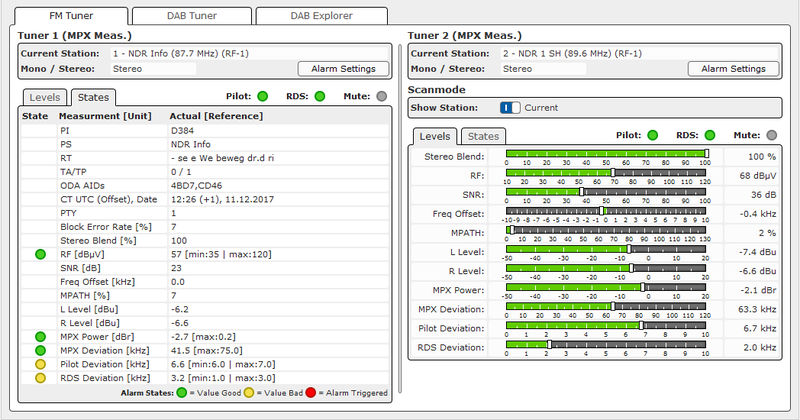Click the Measurment [Unit] column header
The height and width of the screenshot is (420, 800).
[x=105, y=116]
